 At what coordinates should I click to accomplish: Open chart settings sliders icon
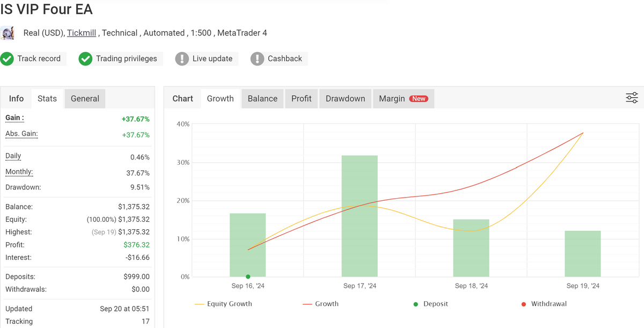pyautogui.click(x=632, y=98)
